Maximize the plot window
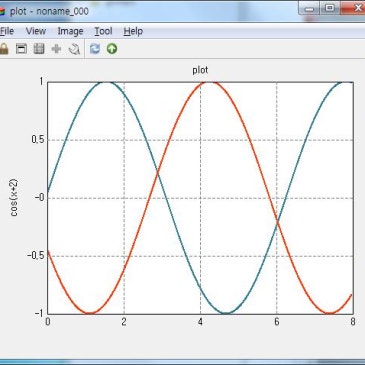 [330, 8]
